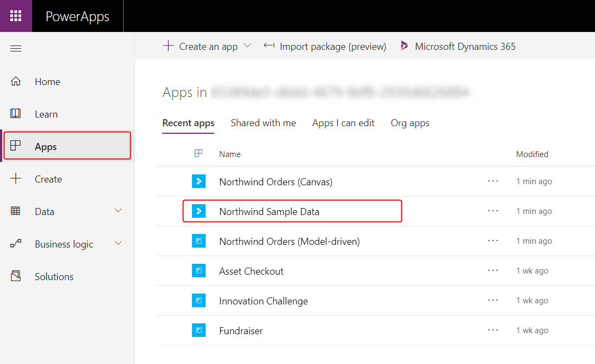Collapse the navigation with the hamburger icon
The width and height of the screenshot is (595, 364).
(x=16, y=48)
